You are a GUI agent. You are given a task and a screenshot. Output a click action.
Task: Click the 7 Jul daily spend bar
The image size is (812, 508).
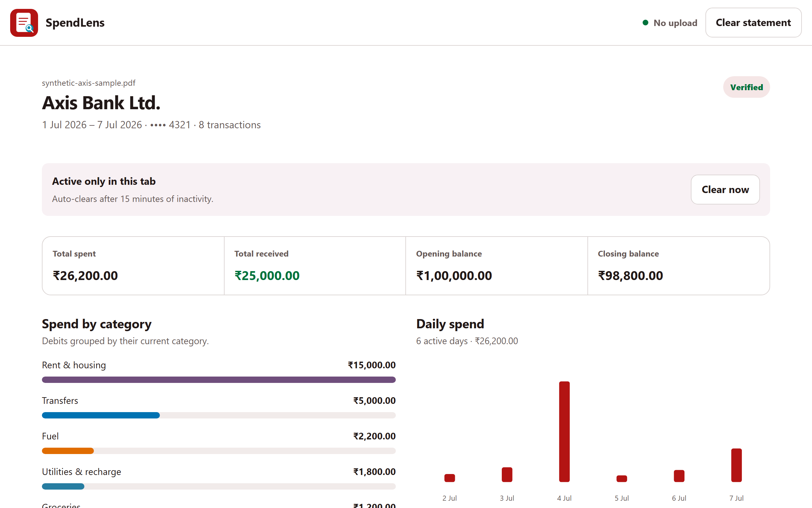tap(737, 465)
